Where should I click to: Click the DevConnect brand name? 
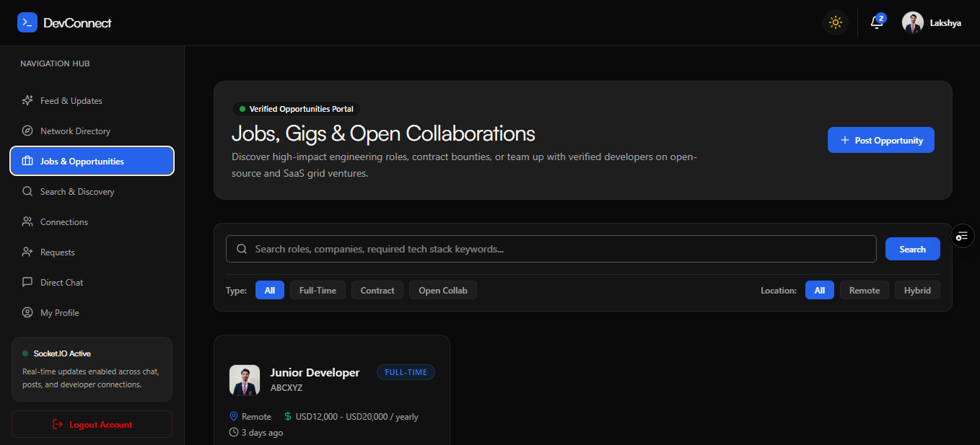pos(77,23)
